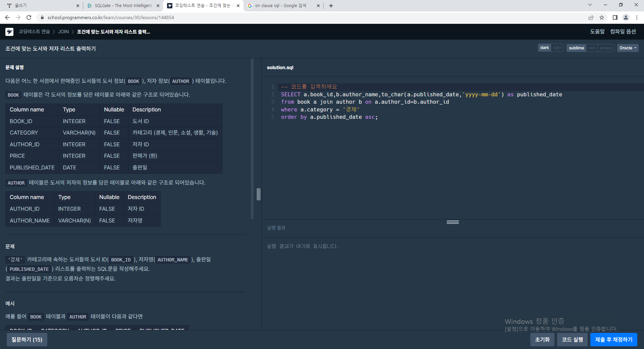Click the '경제' code tag in problem
Image resolution: width=644 pixels, height=349 pixels.
pos(15,259)
